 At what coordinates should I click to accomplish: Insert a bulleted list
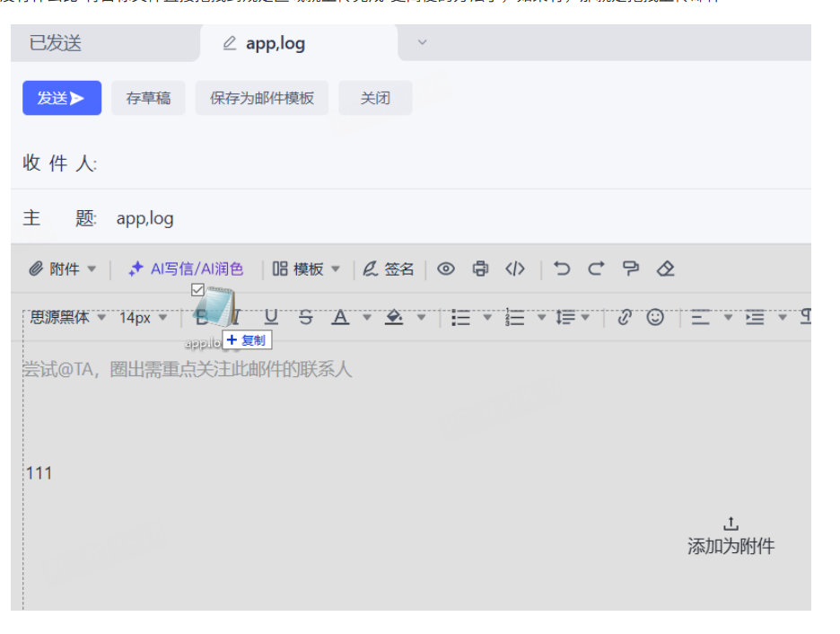(460, 317)
